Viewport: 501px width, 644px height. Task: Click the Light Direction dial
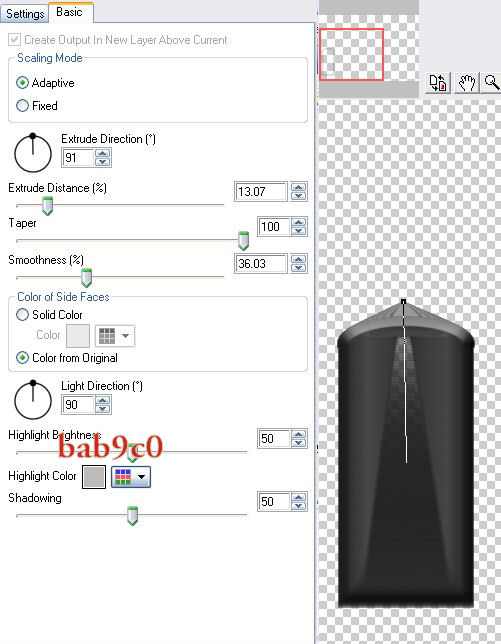point(33,400)
